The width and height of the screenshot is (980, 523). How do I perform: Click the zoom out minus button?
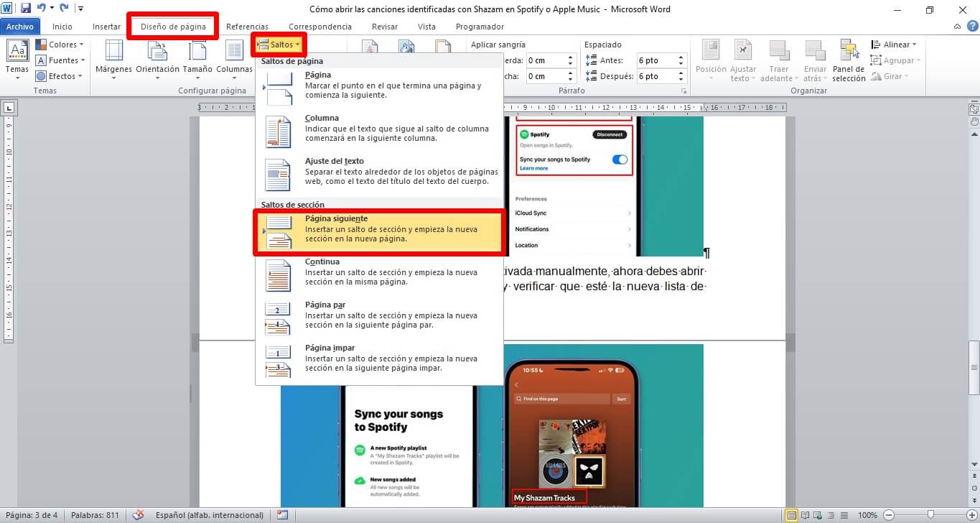[x=889, y=515]
